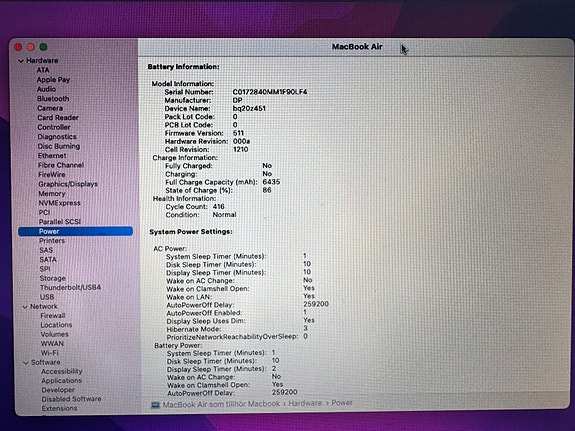
Task: Select Bluetooth in the sidebar
Action: 53,99
